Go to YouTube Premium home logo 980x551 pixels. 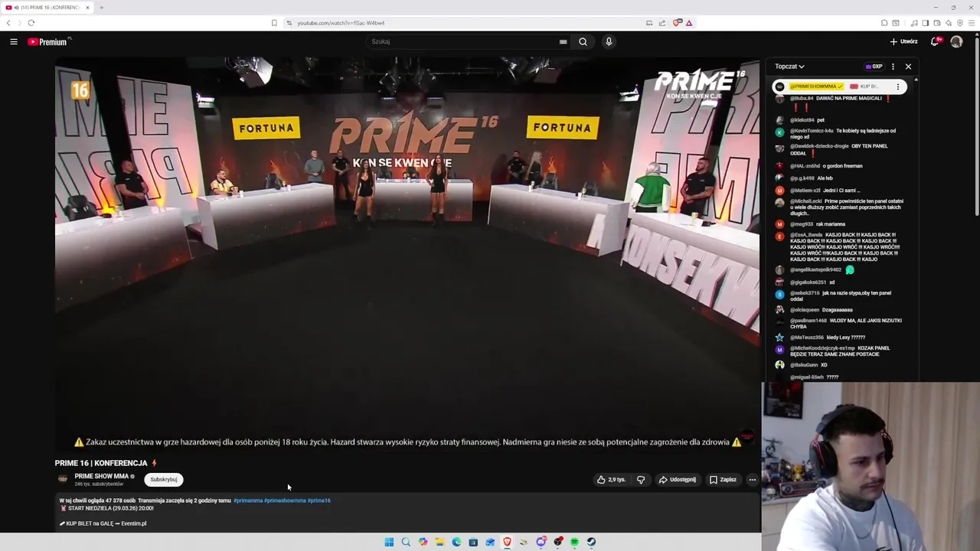coord(49,41)
